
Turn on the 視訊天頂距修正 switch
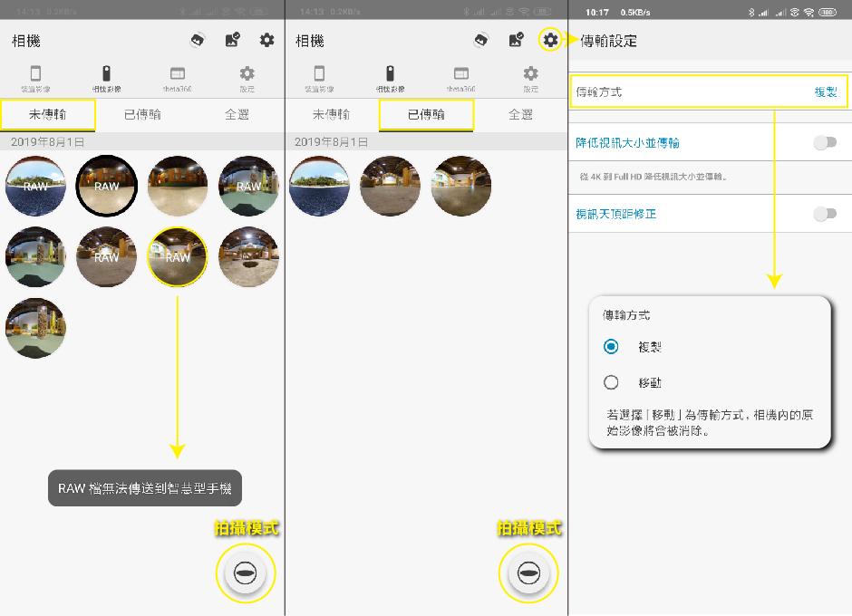[824, 214]
